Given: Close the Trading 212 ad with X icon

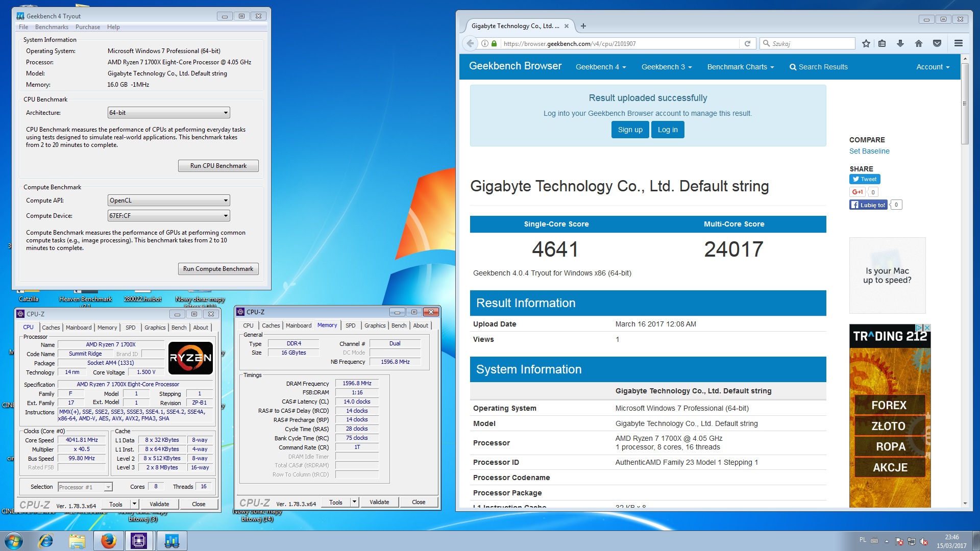Looking at the screenshot, I should tap(927, 328).
